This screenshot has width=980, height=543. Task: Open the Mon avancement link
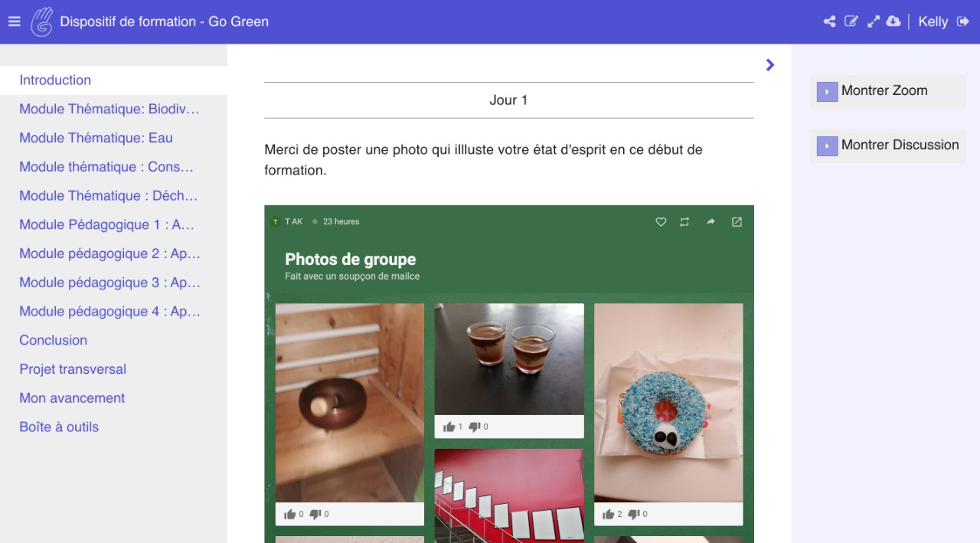[72, 398]
